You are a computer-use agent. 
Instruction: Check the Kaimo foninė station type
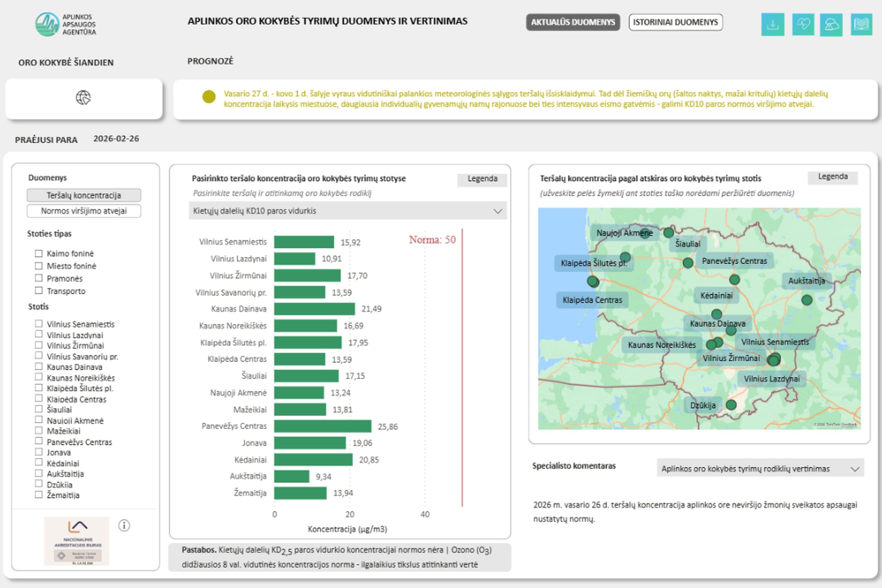click(x=39, y=253)
